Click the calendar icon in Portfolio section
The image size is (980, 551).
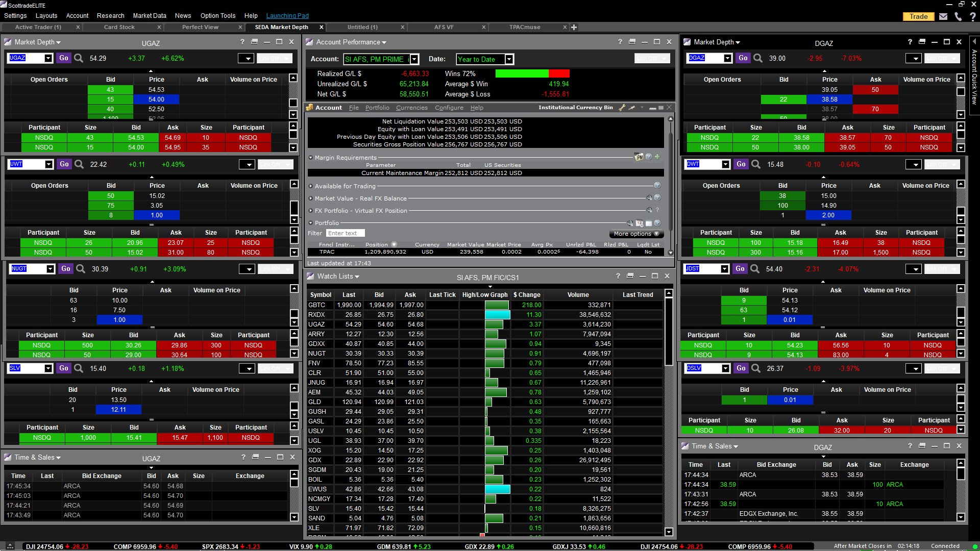click(639, 223)
